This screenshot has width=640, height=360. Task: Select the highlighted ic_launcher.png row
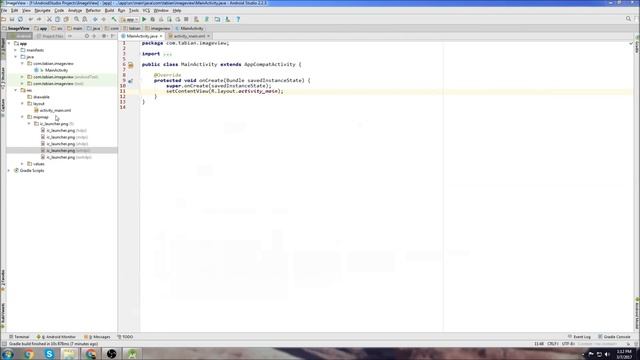point(62,150)
